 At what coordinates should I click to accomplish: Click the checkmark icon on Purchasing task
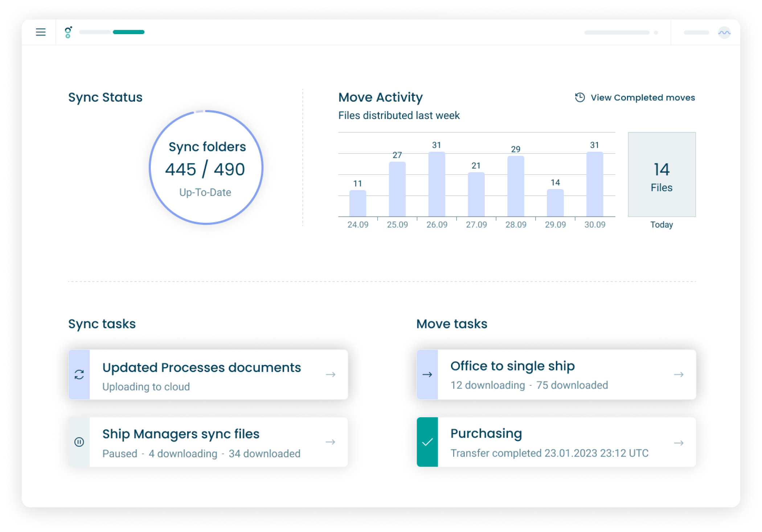[x=427, y=442]
